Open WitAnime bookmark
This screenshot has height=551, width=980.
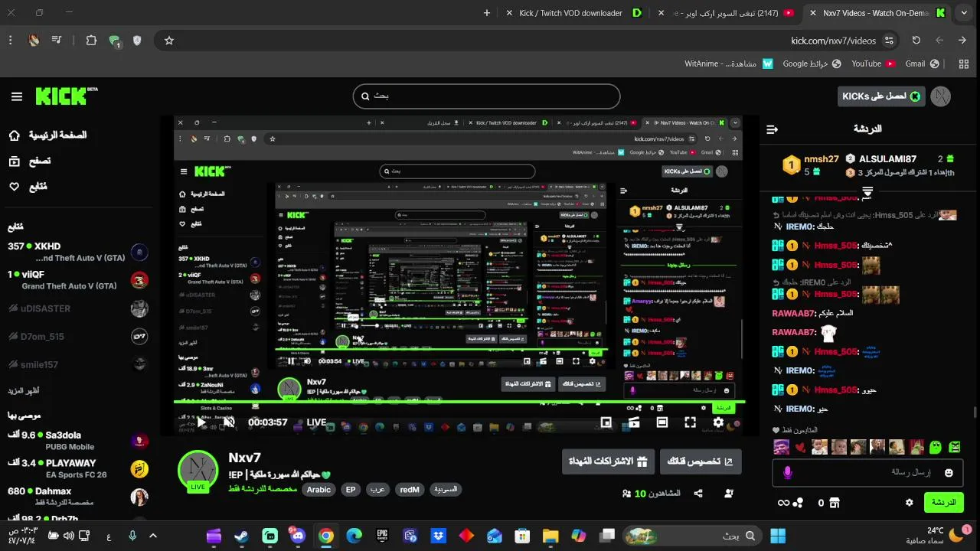(729, 64)
